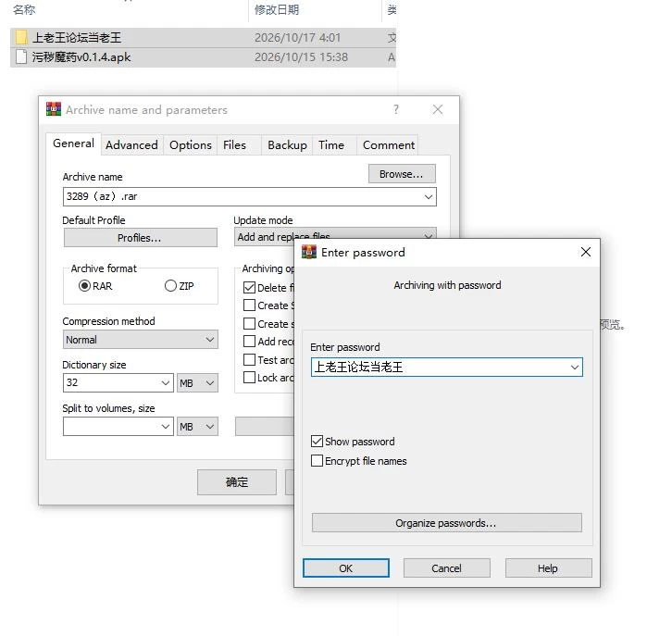This screenshot has width=672, height=636.
Task: Open the Split to volumes MB unit dropdown
Action: click(x=210, y=427)
